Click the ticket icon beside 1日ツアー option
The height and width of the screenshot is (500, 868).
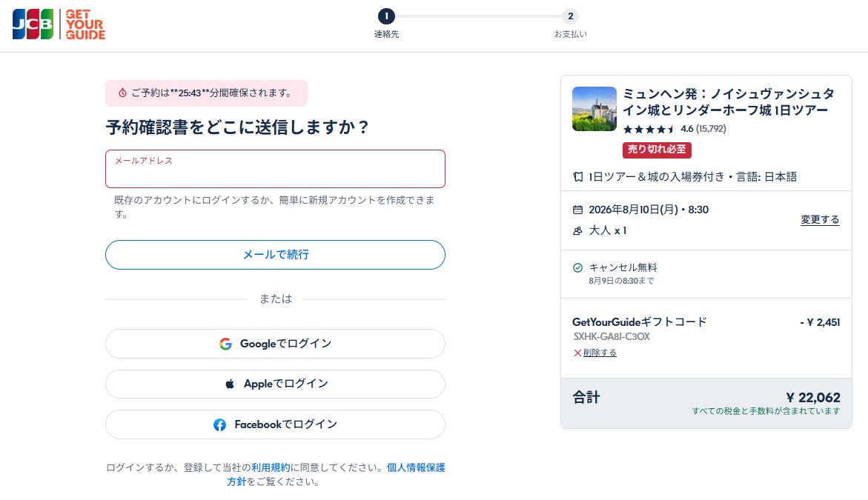pyautogui.click(x=578, y=177)
